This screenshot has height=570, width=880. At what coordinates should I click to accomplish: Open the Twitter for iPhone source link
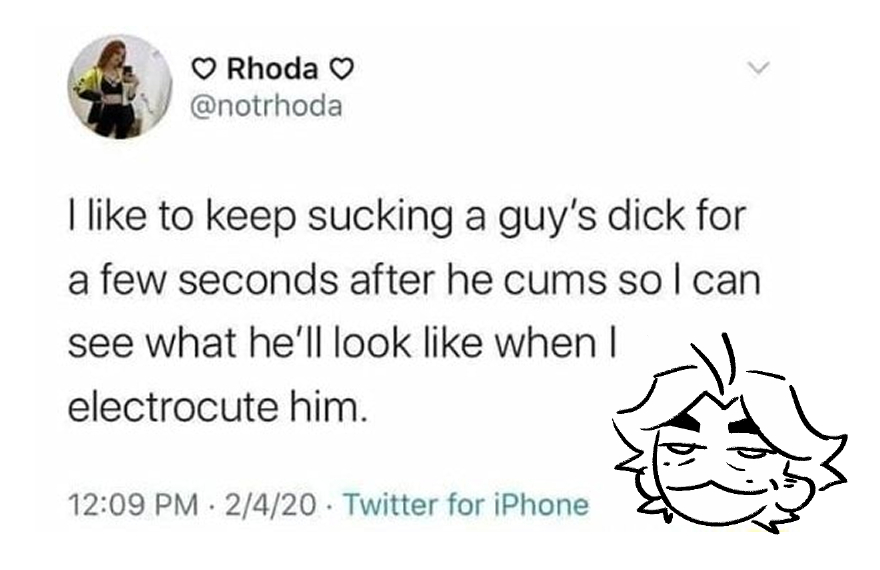point(465,504)
